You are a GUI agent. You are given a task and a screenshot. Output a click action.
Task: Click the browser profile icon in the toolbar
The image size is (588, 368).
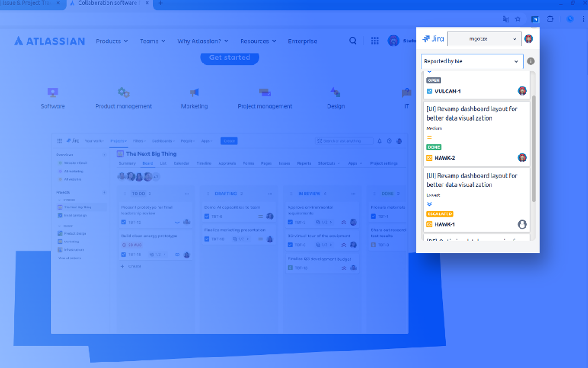(x=570, y=19)
